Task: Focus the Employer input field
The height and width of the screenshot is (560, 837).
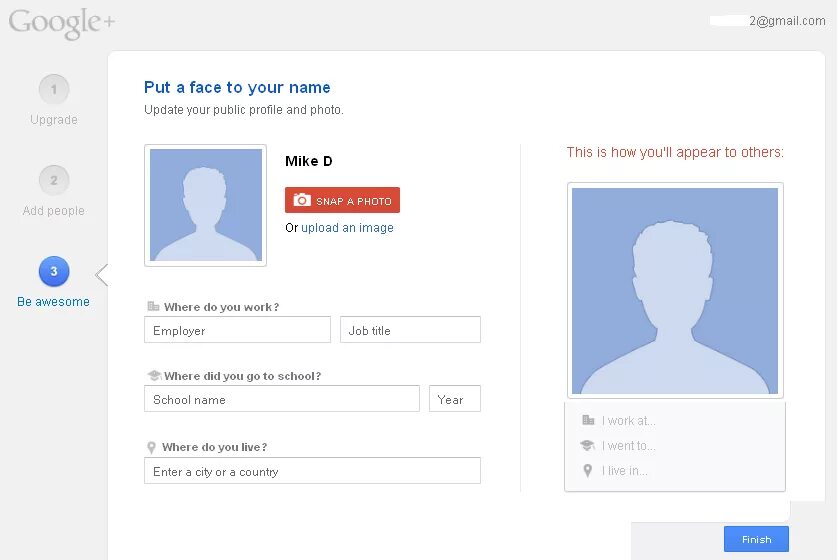Action: [238, 330]
